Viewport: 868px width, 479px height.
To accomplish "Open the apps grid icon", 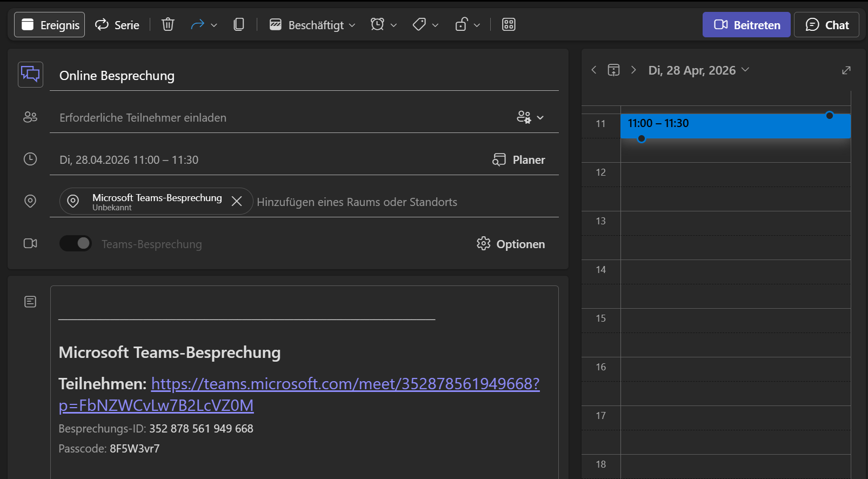I will 509,24.
